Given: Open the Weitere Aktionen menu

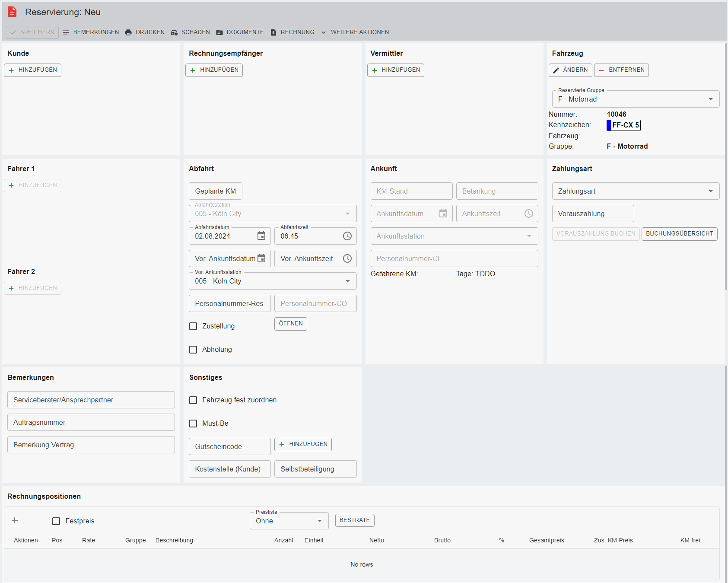Looking at the screenshot, I should click(355, 32).
